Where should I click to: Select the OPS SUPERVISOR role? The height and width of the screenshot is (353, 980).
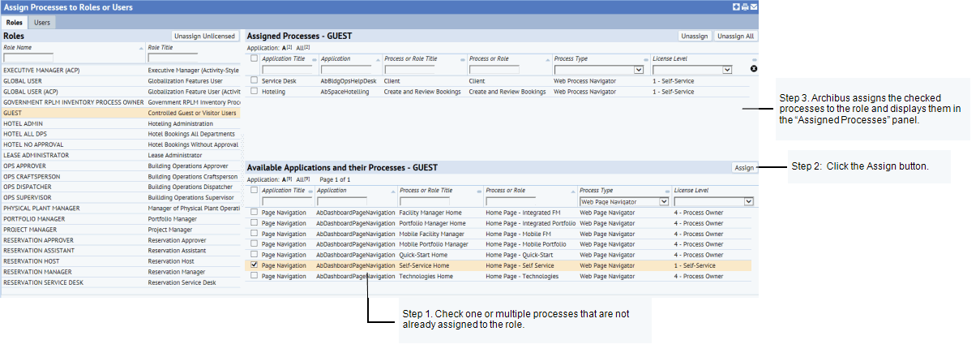coord(122,197)
